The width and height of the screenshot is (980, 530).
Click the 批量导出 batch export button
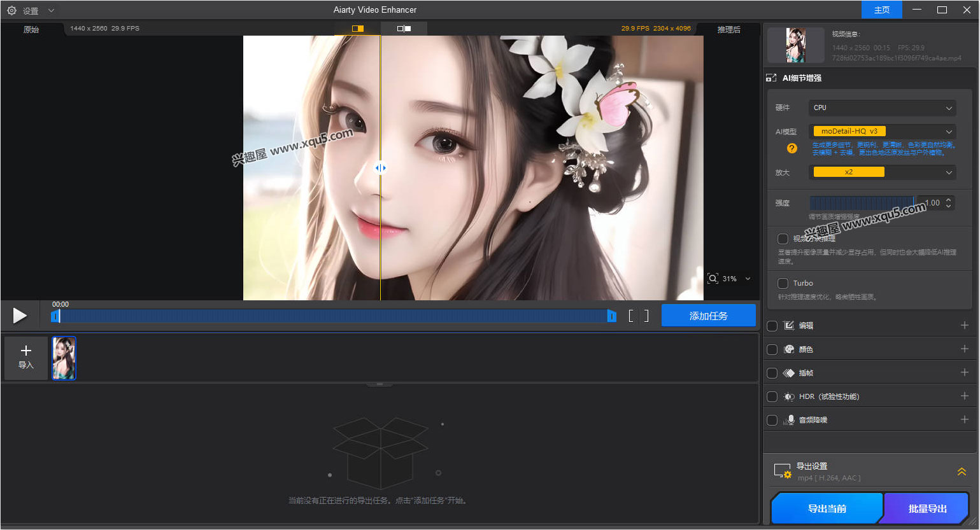(x=926, y=508)
